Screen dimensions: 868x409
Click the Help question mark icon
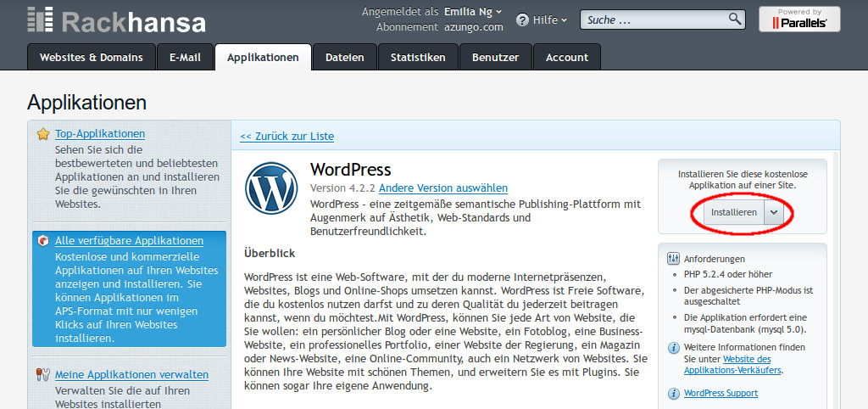pos(522,20)
